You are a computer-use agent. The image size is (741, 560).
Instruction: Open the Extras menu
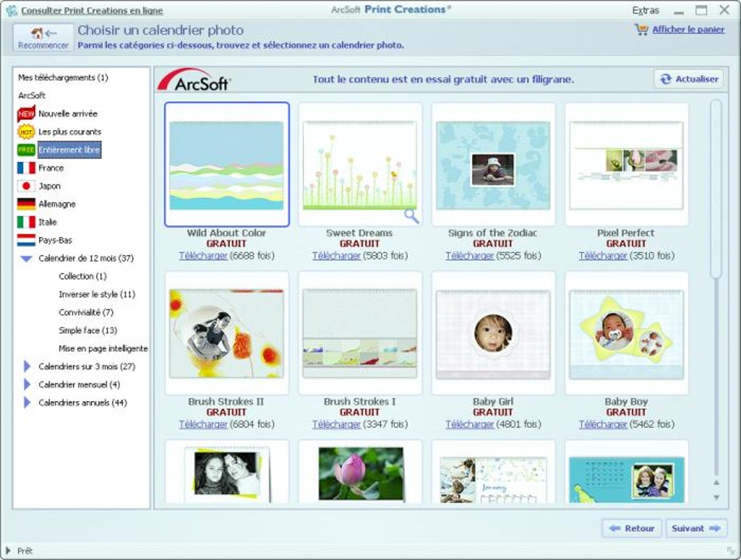[x=645, y=10]
